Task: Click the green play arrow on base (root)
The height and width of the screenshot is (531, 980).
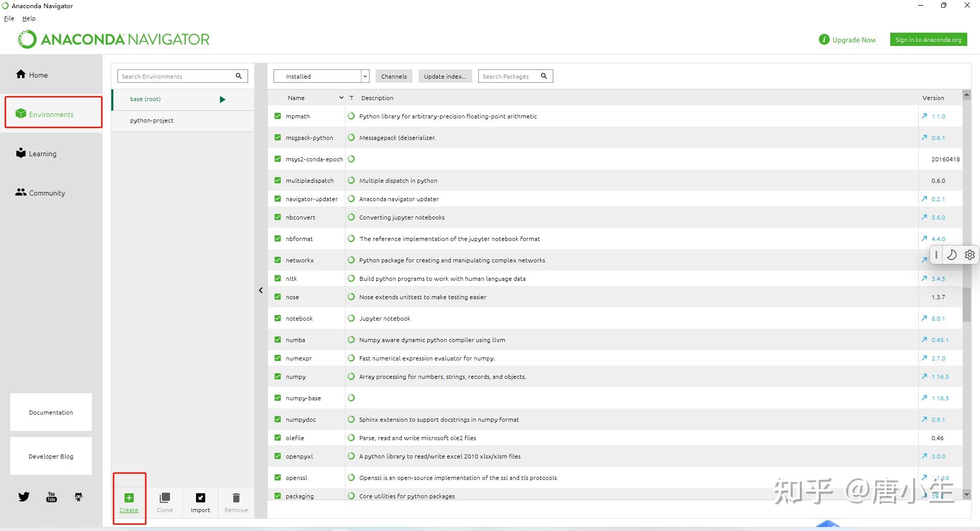Action: pos(223,100)
